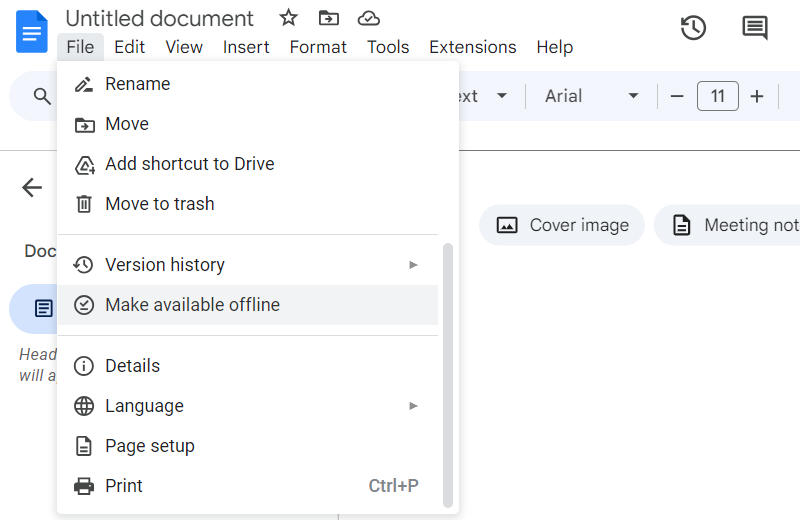Open version history clock icon at top right
Viewport: 800px width, 520px height.
click(x=693, y=28)
